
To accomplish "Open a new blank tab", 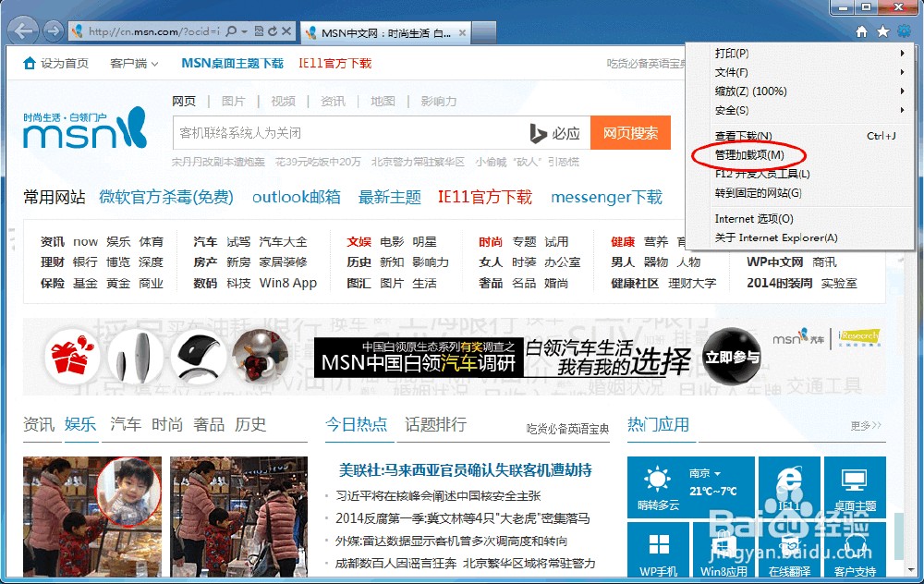I will (484, 32).
